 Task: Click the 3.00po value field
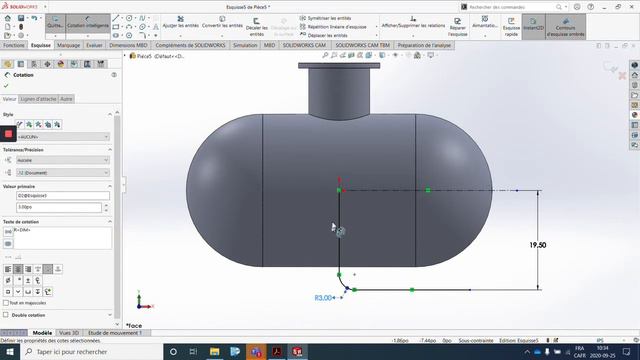(x=59, y=207)
